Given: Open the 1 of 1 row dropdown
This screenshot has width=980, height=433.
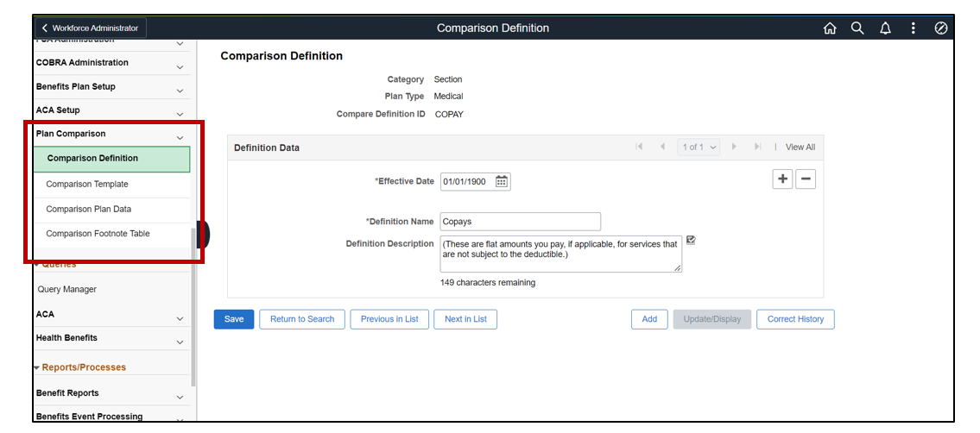Looking at the screenshot, I should point(699,147).
